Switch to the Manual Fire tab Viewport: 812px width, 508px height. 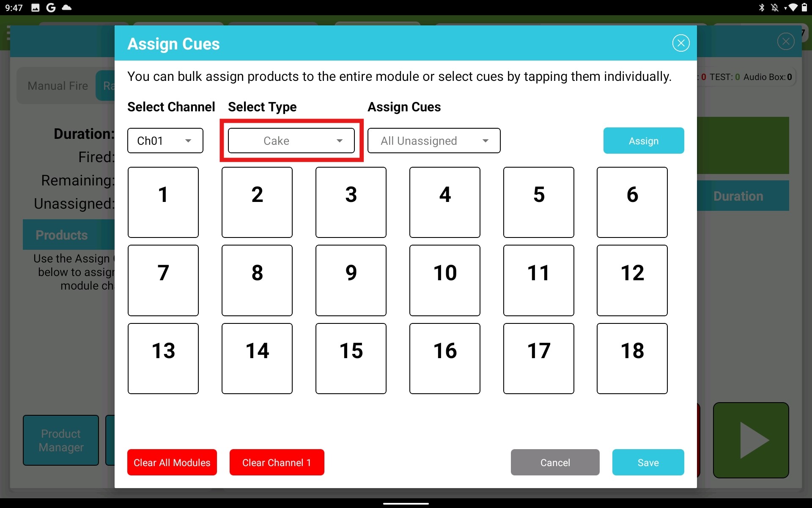(x=57, y=86)
